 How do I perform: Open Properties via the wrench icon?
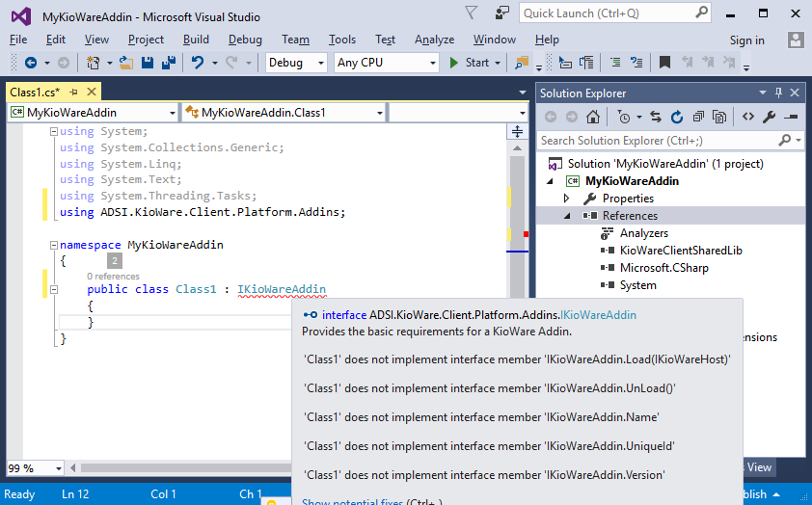pyautogui.click(x=769, y=117)
